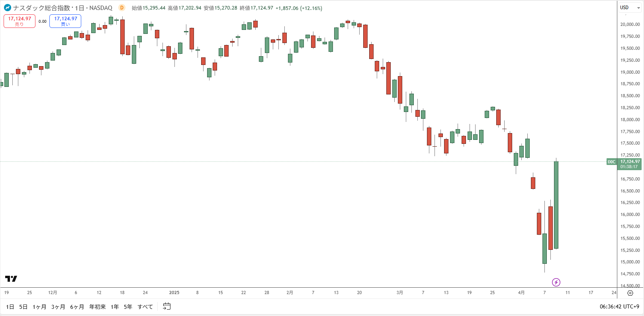Select the 3ヶ月 time range
Image resolution: width=644 pixels, height=316 pixels.
58,307
